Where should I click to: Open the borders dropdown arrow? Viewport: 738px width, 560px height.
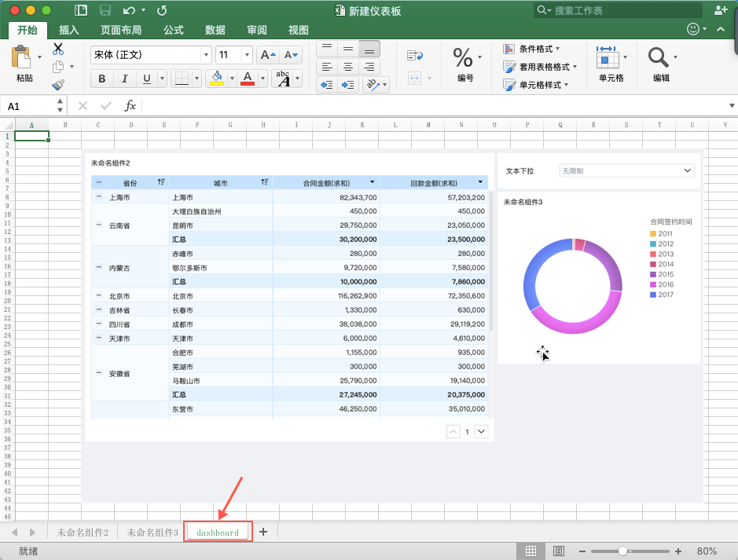point(196,79)
